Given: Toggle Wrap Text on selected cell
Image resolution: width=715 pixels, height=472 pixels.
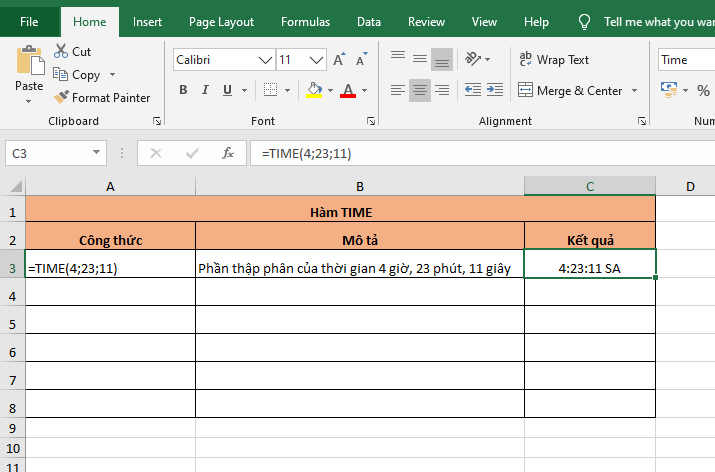Looking at the screenshot, I should click(554, 60).
